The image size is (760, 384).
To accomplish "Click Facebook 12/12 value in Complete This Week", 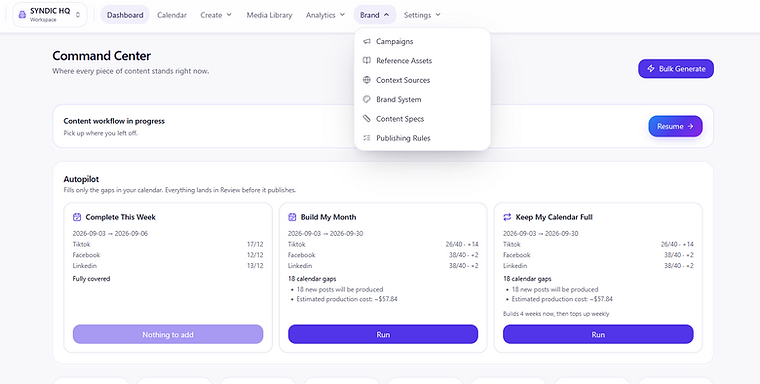I will coord(255,255).
